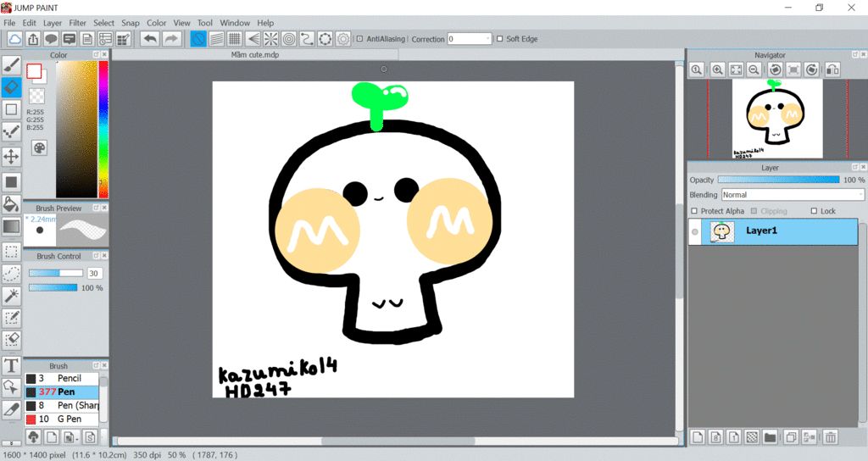Click the transparent color swatch
The width and height of the screenshot is (868, 461).
[x=37, y=96]
